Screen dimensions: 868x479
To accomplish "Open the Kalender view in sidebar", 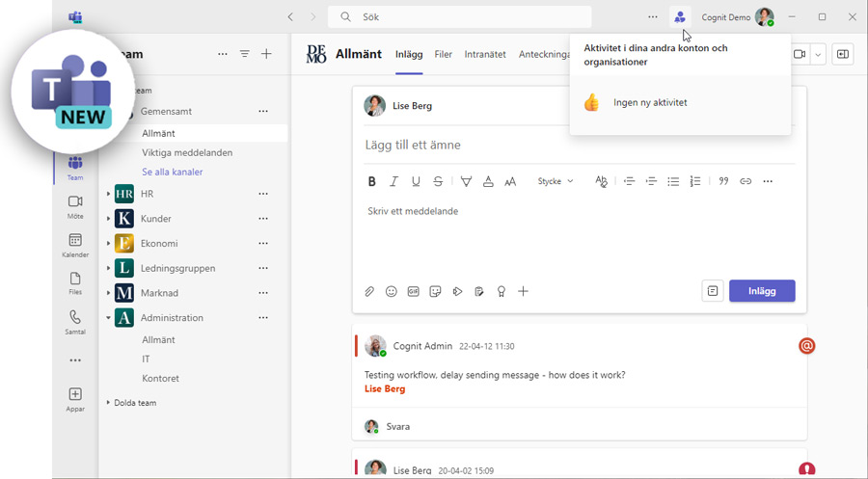I will coord(75,245).
